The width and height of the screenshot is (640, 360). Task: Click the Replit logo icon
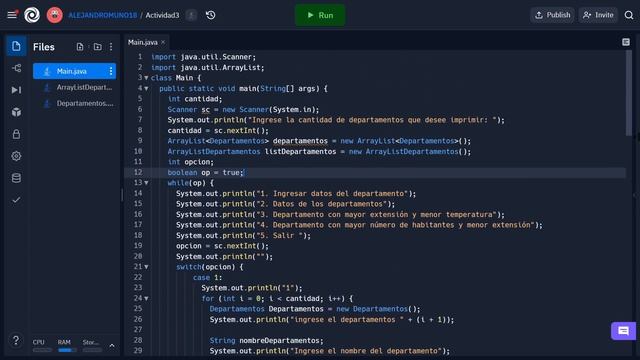click(x=32, y=15)
